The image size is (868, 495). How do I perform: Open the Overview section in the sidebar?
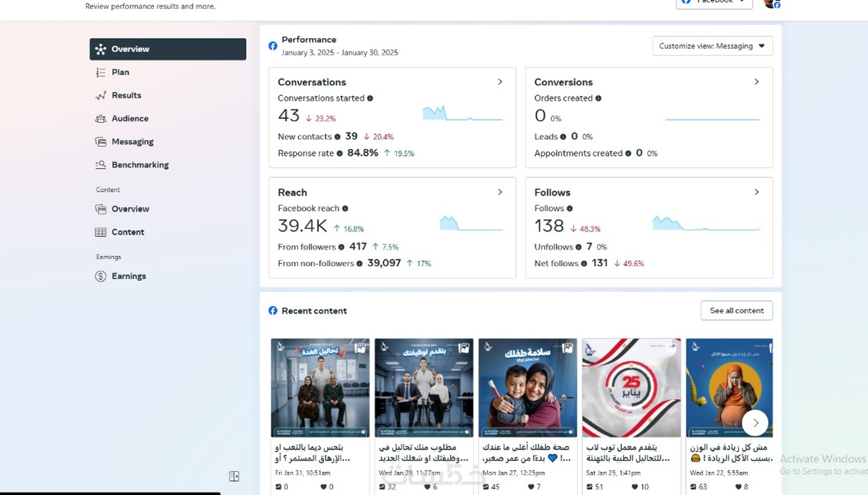click(x=167, y=49)
